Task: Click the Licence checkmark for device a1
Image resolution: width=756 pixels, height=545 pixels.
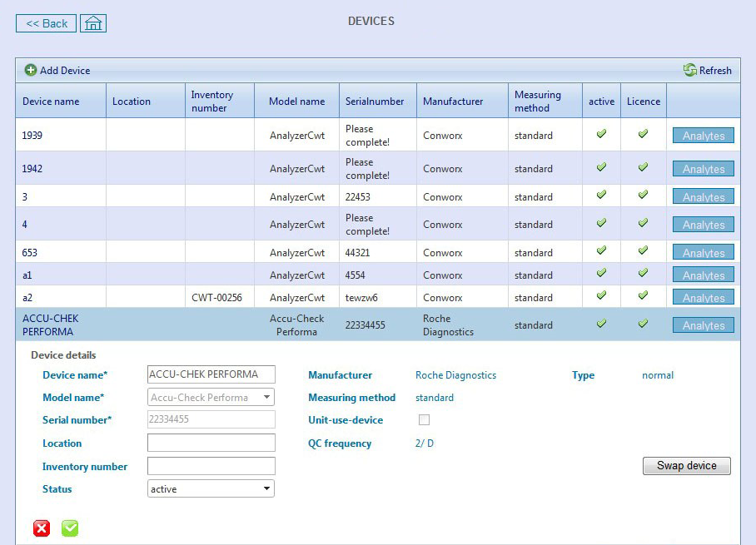Action: (x=643, y=275)
